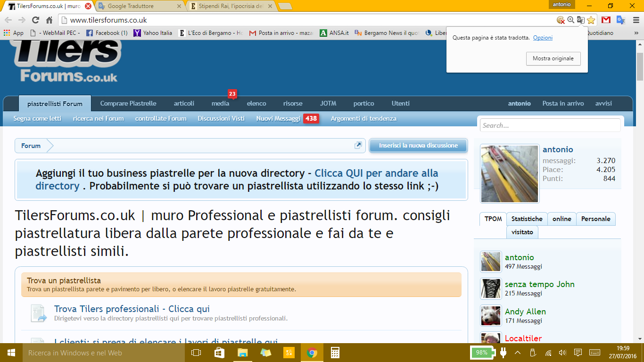Open the page zoom magnifier icon

point(571,20)
